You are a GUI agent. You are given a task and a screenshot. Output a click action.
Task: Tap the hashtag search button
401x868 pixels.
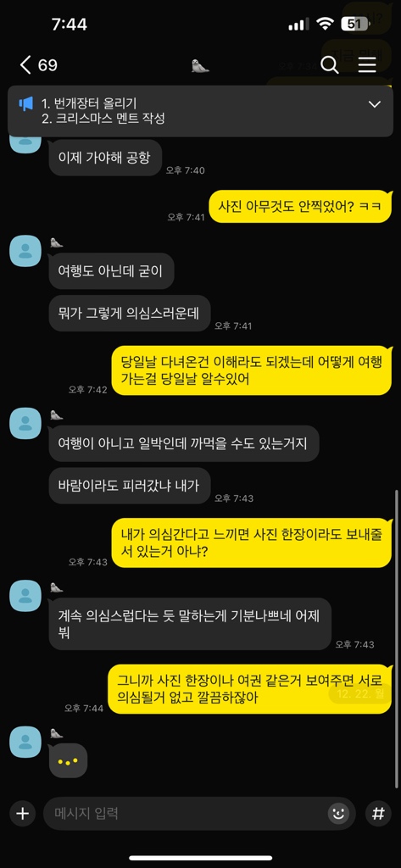pos(378,813)
